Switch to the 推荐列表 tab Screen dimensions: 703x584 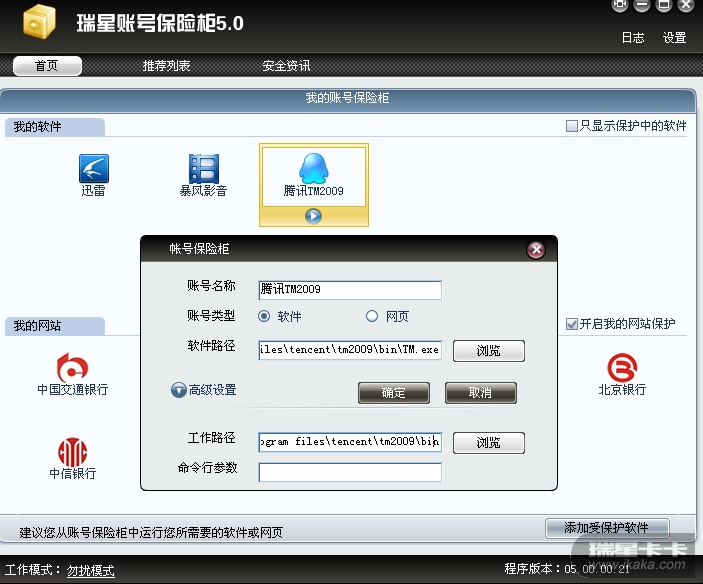[166, 66]
